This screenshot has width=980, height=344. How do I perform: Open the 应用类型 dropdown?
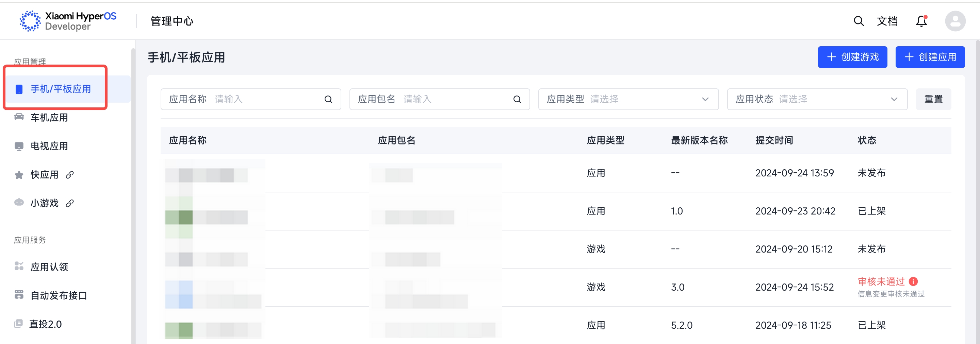tap(628, 99)
